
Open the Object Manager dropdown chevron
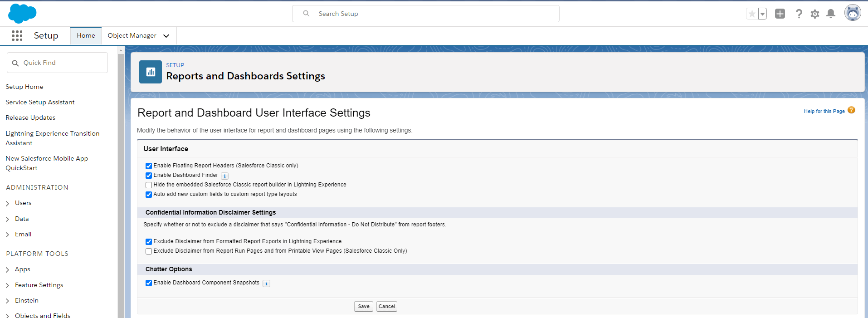(166, 36)
